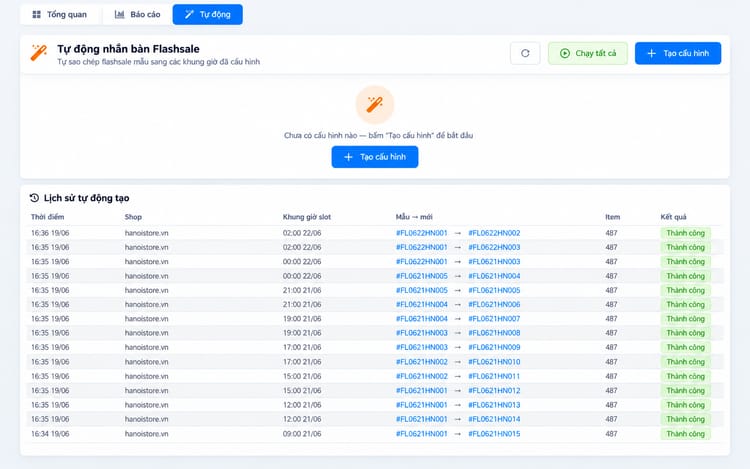Click slot 17:00 21/06 in #FL0621HN010 row

(302, 362)
